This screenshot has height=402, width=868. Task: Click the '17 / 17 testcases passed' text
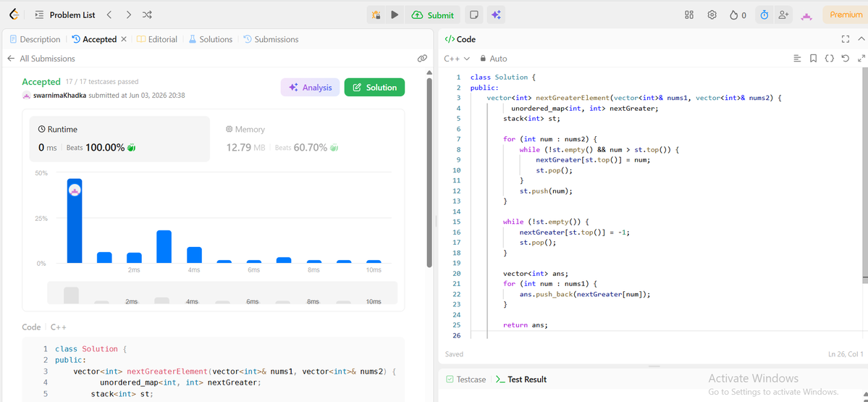coord(102,82)
